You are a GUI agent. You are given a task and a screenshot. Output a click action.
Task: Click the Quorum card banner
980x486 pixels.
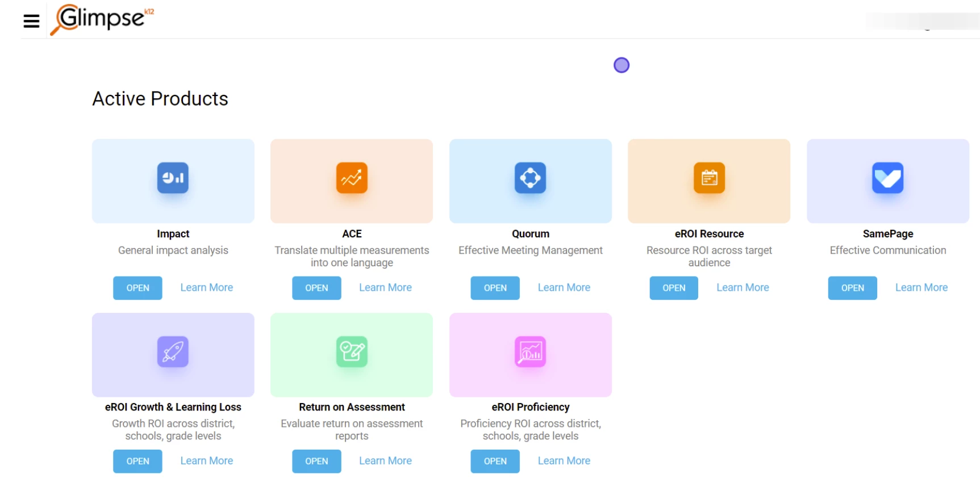coord(530,181)
